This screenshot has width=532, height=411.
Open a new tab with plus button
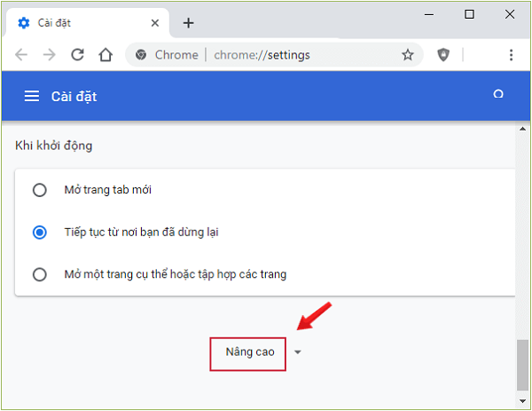pos(188,23)
